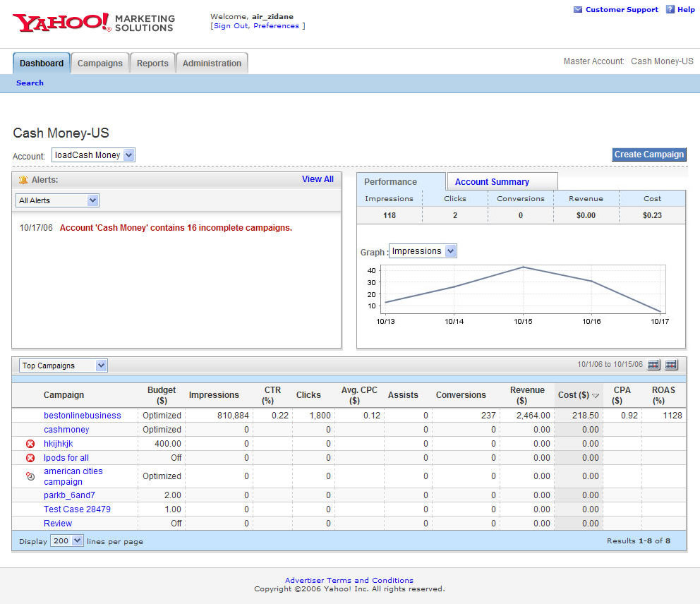The width and height of the screenshot is (700, 604).
Task: Click the Help question mark icon
Action: [x=670, y=9]
